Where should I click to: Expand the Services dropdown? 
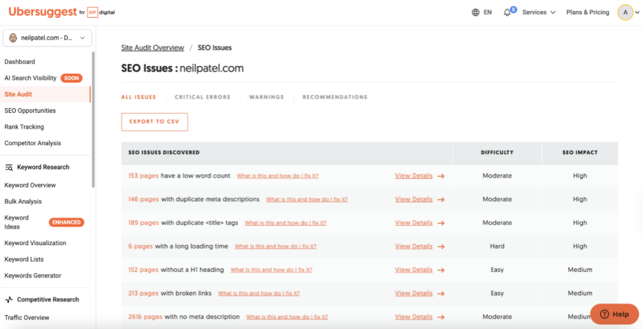(539, 12)
